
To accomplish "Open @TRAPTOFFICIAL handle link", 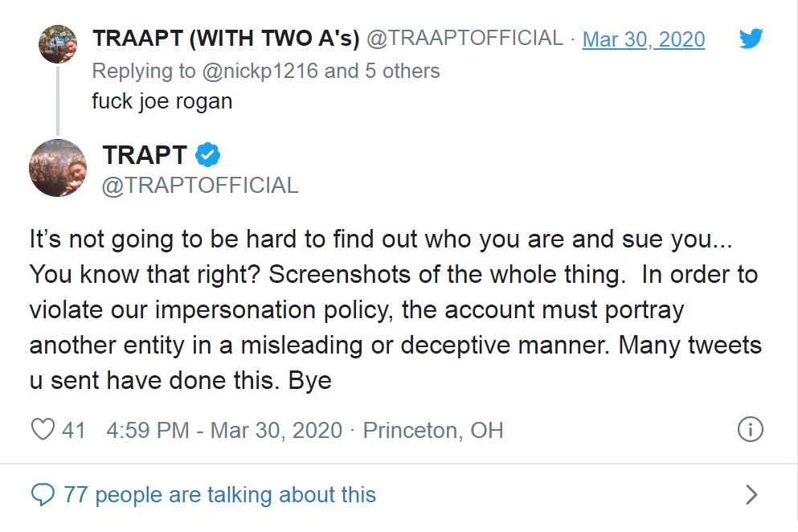I will click(x=200, y=186).
